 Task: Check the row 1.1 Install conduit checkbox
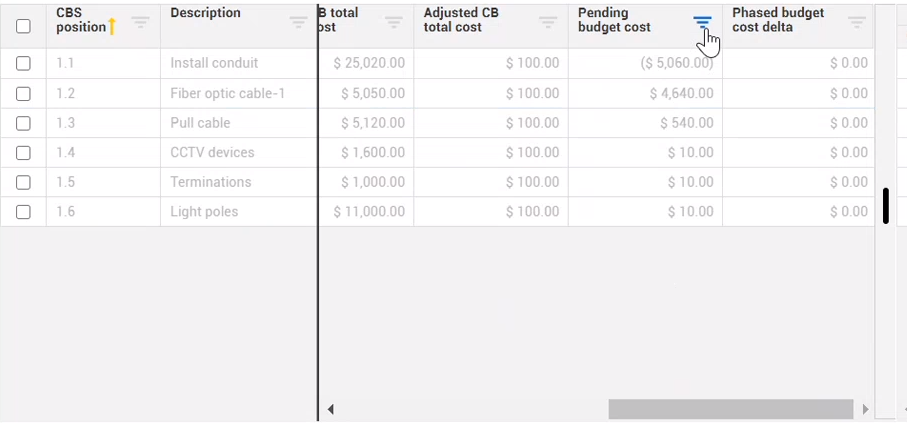tap(23, 63)
